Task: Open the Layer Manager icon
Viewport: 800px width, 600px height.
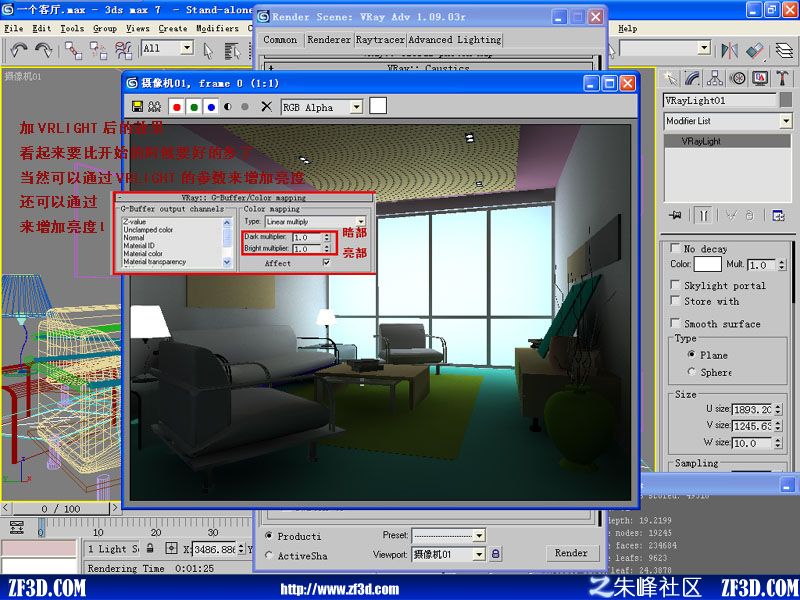Action: point(784,50)
